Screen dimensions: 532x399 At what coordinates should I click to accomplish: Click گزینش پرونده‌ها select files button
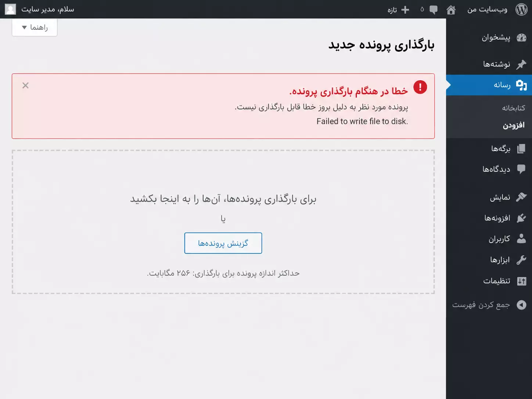(x=223, y=243)
